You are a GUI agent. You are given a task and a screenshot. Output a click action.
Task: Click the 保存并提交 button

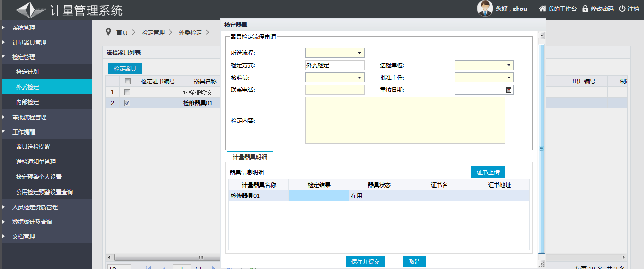coord(366,261)
